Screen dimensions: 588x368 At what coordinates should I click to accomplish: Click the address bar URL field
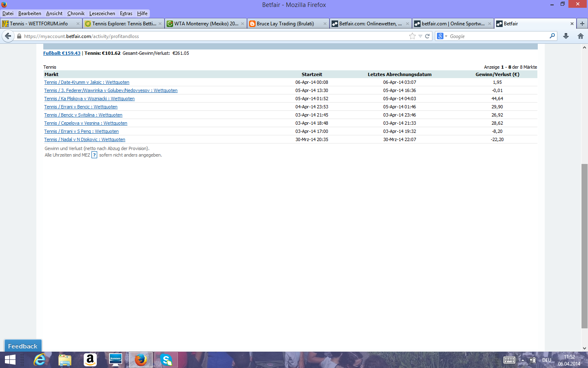click(215, 36)
